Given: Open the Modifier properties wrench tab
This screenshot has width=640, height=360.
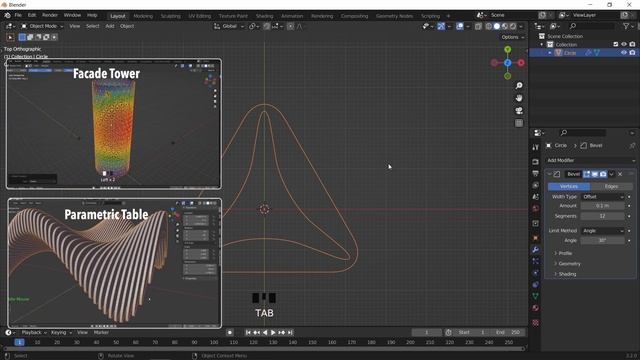Looking at the screenshot, I should point(536,249).
